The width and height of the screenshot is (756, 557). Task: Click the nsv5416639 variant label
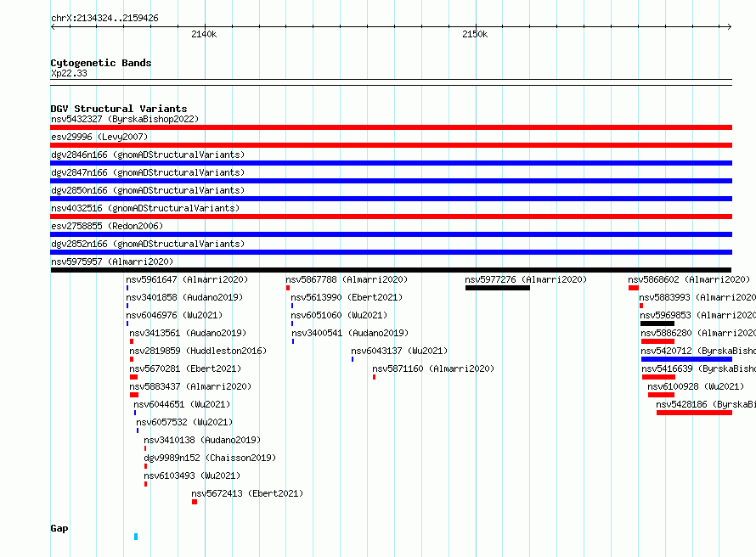point(699,369)
